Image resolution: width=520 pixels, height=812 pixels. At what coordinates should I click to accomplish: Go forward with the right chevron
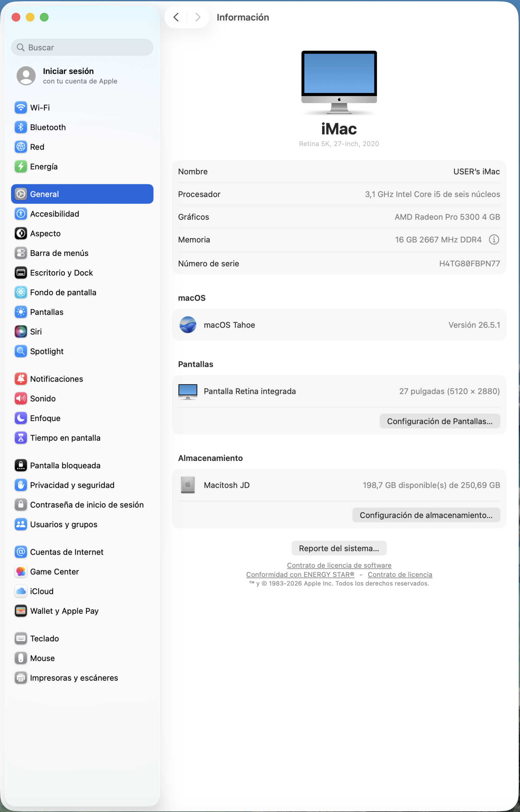pyautogui.click(x=198, y=17)
